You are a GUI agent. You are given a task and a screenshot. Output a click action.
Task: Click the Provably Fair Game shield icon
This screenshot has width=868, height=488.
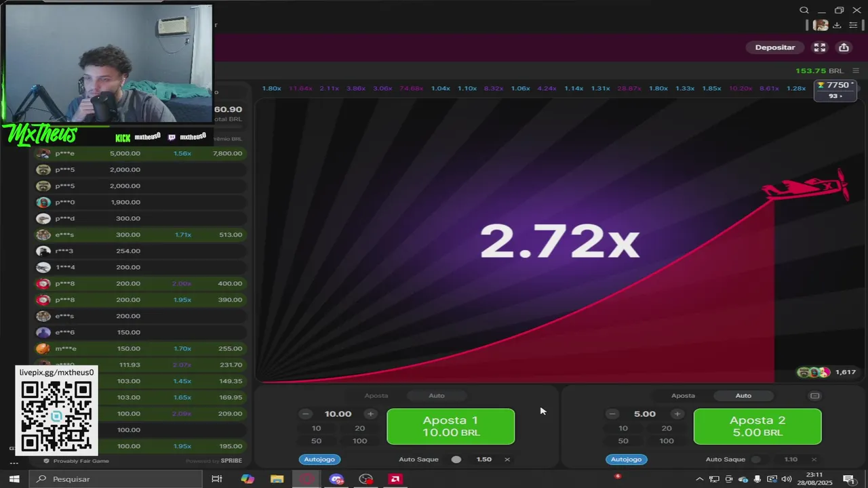click(x=46, y=461)
